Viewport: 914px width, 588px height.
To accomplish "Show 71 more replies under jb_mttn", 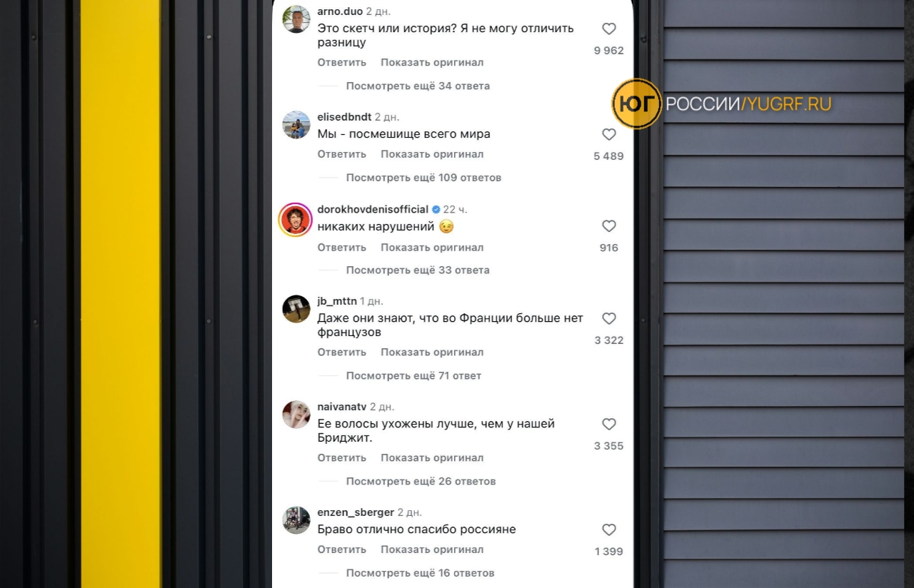I will (413, 376).
